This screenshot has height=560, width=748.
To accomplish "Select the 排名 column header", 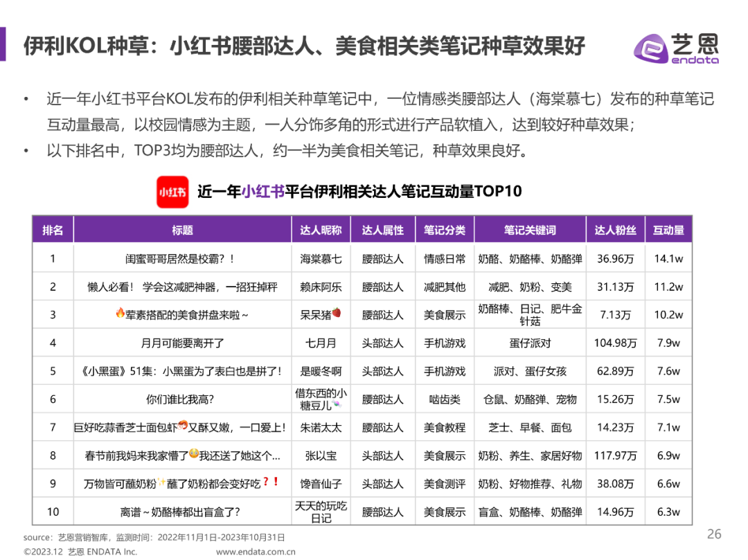I will 53,231.
